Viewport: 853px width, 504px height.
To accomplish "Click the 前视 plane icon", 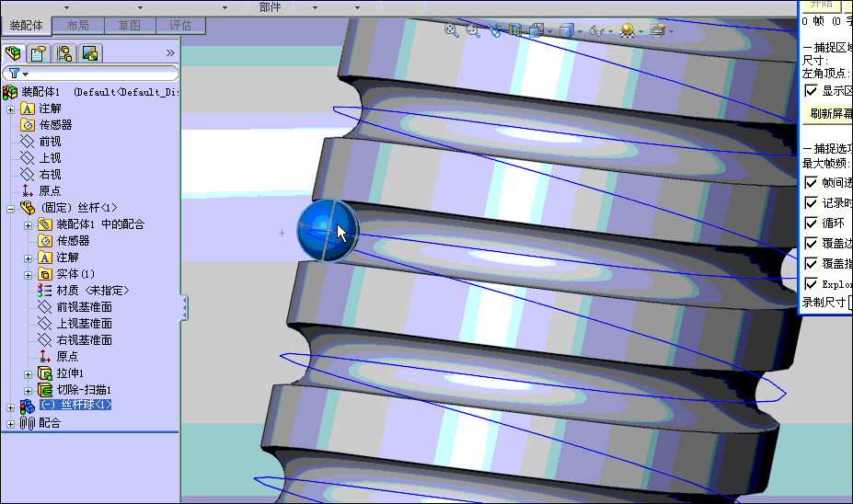I will 28,142.
